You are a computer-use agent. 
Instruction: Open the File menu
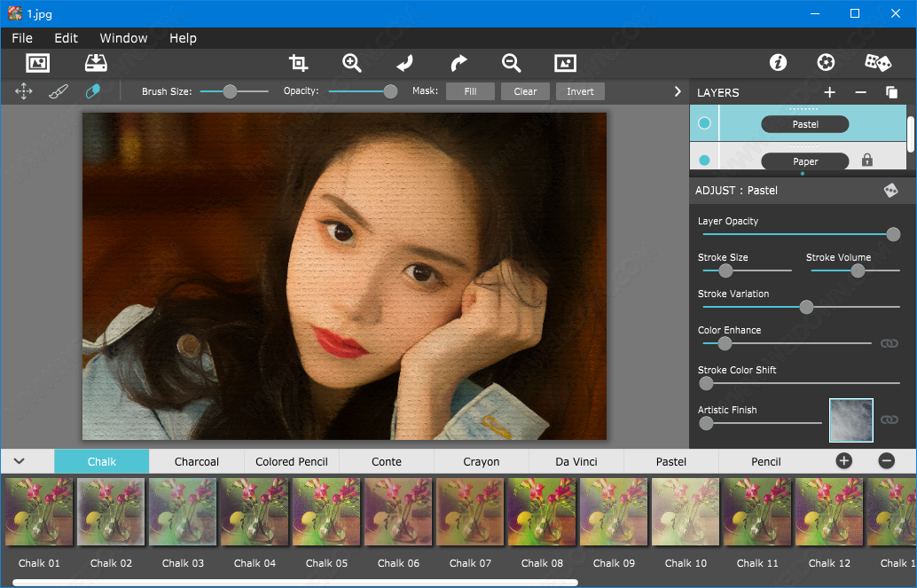[22, 38]
